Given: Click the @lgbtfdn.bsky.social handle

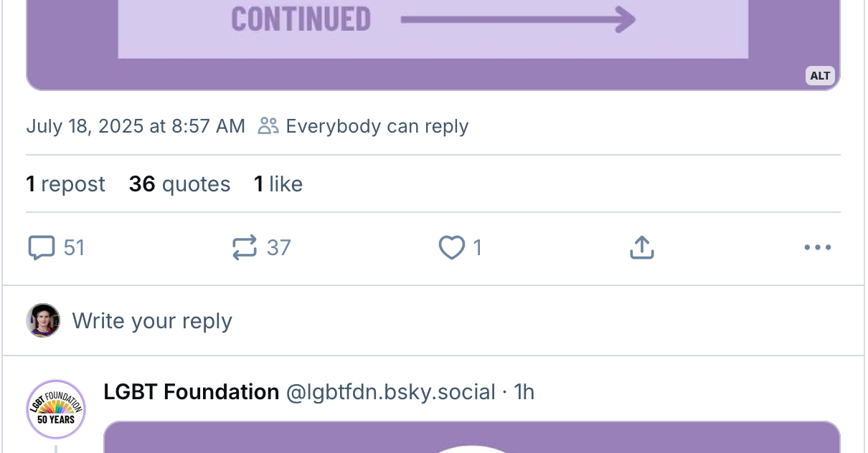Looking at the screenshot, I should [x=391, y=392].
